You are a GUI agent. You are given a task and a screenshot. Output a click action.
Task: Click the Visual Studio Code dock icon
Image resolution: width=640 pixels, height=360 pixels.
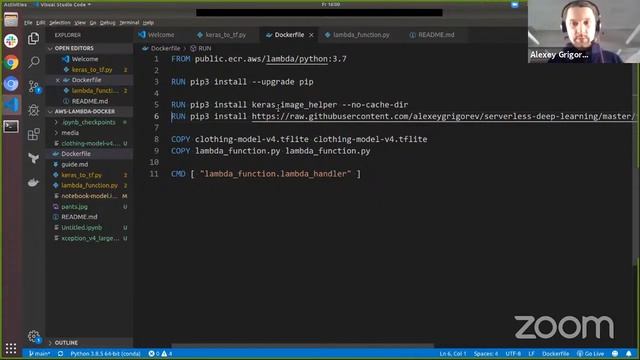point(11,105)
